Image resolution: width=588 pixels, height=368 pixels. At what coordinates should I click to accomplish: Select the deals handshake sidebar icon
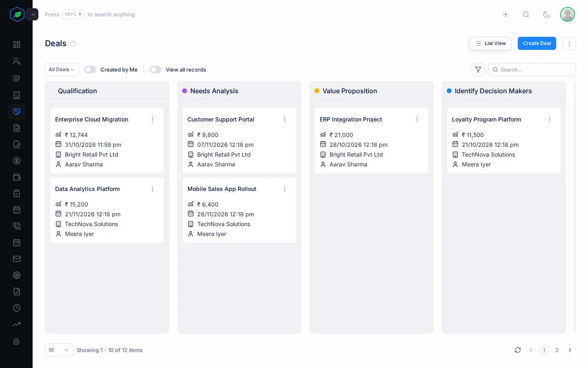(17, 112)
